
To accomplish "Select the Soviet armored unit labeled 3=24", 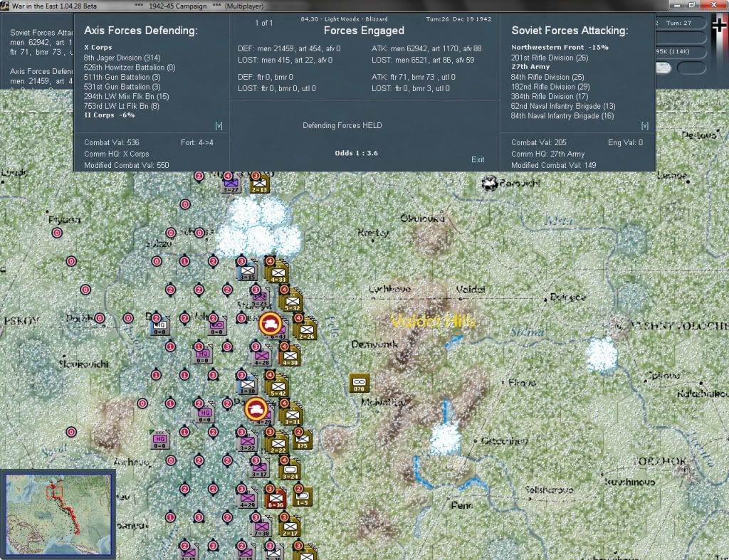I will [x=290, y=470].
